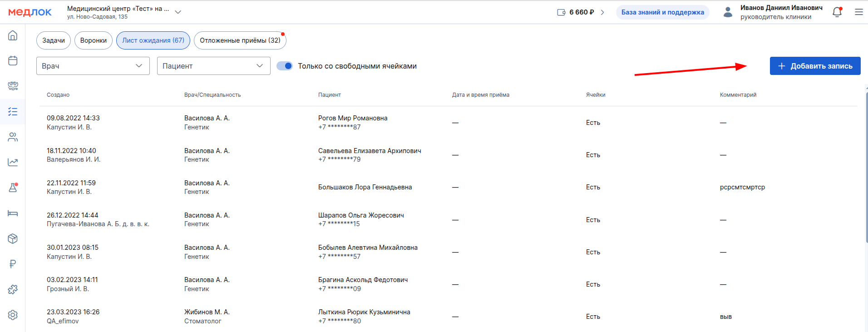Select the Большаков Лора Геннадьевна row
This screenshot has height=332, width=868.
pyautogui.click(x=365, y=187)
